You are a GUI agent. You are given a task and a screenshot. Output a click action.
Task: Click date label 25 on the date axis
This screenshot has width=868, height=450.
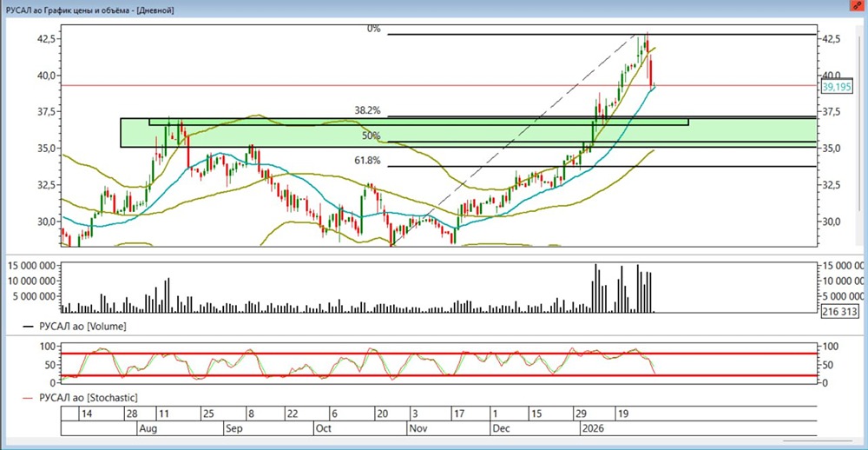(x=208, y=414)
